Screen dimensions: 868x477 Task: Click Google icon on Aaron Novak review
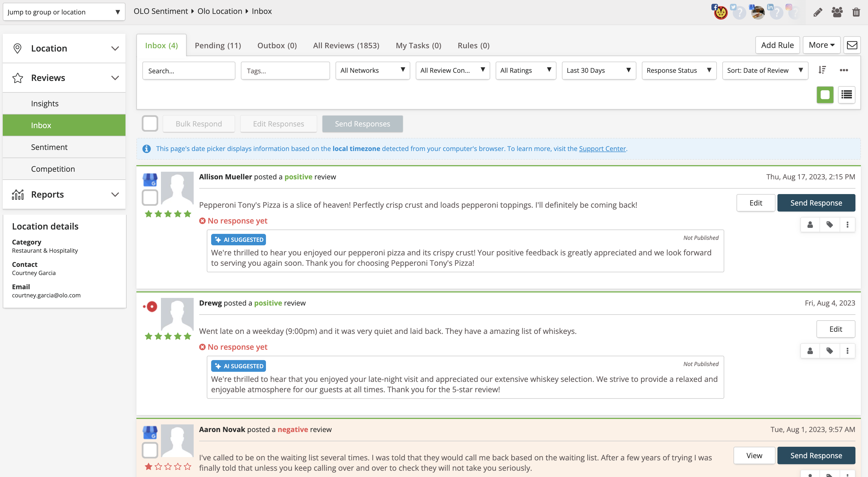(x=150, y=433)
